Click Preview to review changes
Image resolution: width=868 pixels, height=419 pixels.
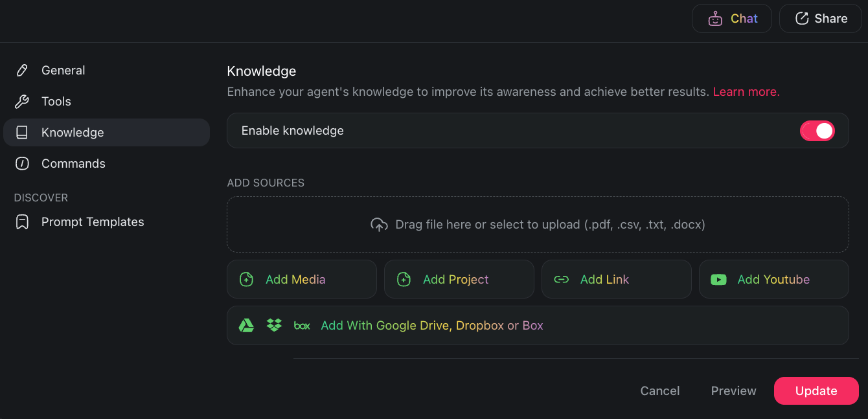733,391
